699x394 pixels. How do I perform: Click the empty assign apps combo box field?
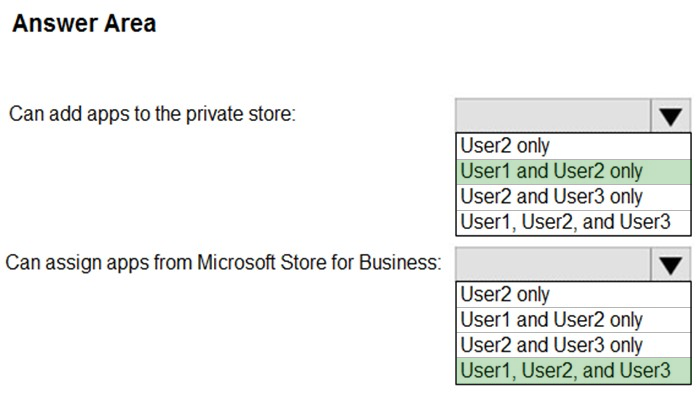coord(553,264)
